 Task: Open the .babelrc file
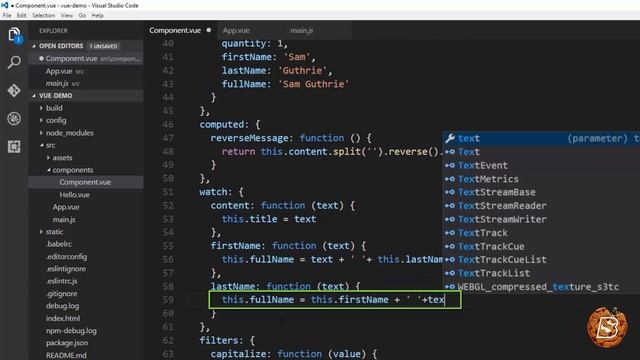click(59, 244)
